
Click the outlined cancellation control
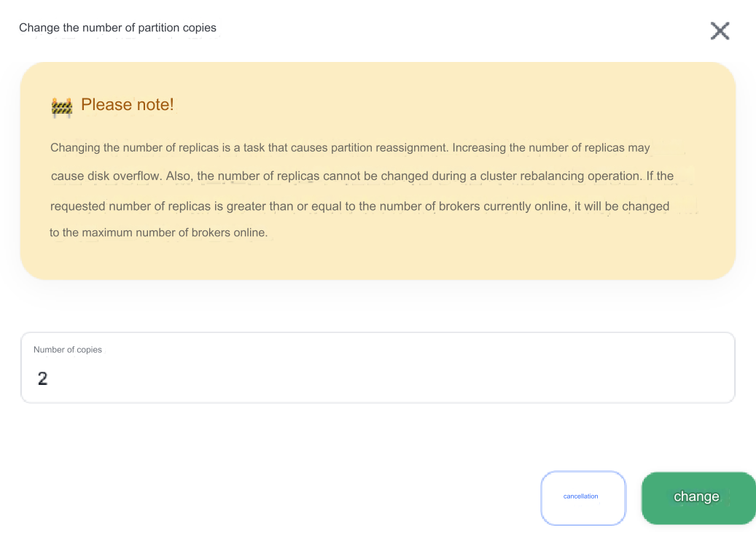582,497
